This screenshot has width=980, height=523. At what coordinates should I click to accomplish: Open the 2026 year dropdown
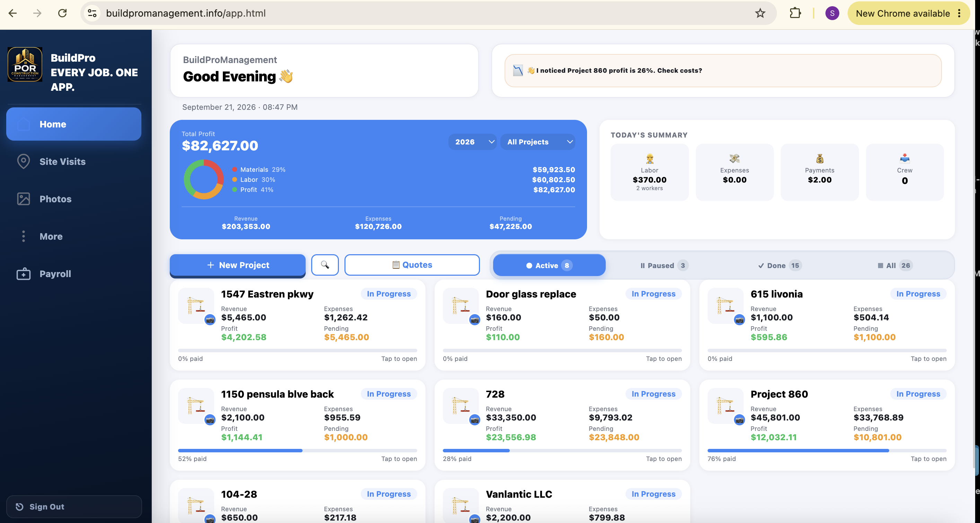click(473, 142)
